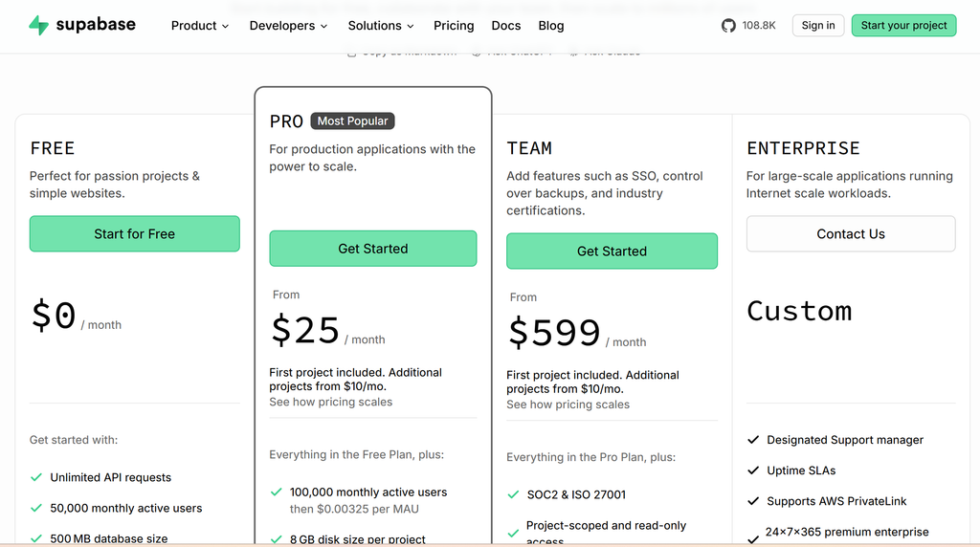Click 'Supports AWS PrivateLink' text
The width and height of the screenshot is (980, 547).
pyautogui.click(x=836, y=501)
